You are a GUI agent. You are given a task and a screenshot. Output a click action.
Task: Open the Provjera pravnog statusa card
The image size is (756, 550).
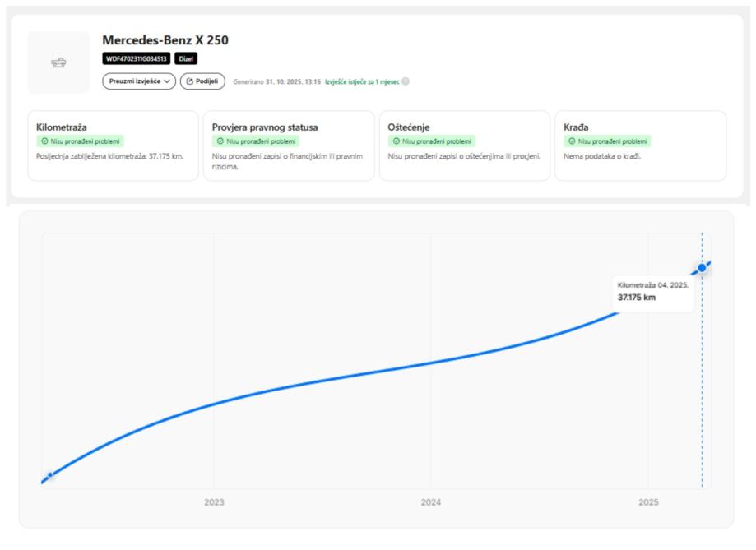pos(289,146)
